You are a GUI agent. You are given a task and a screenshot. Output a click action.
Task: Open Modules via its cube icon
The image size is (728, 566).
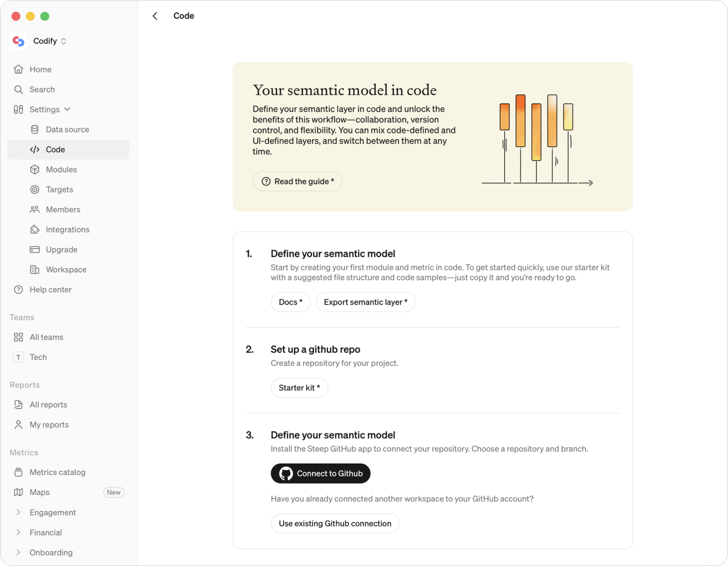pos(34,169)
